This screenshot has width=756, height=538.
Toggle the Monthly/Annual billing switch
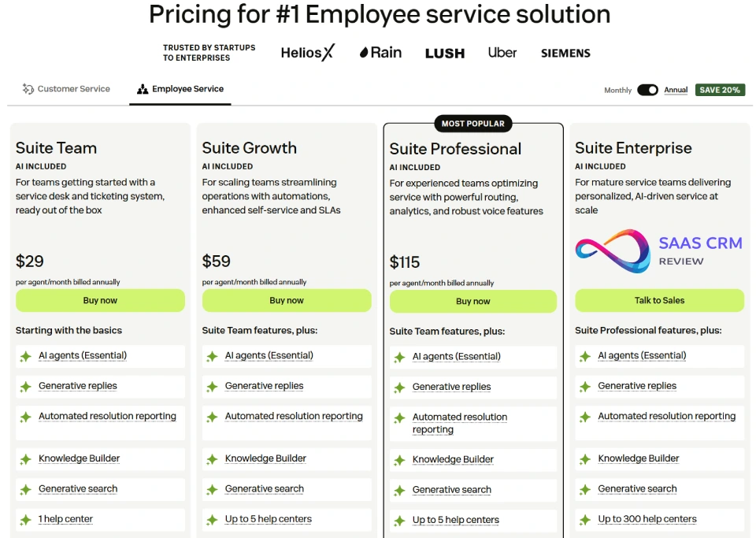(647, 90)
